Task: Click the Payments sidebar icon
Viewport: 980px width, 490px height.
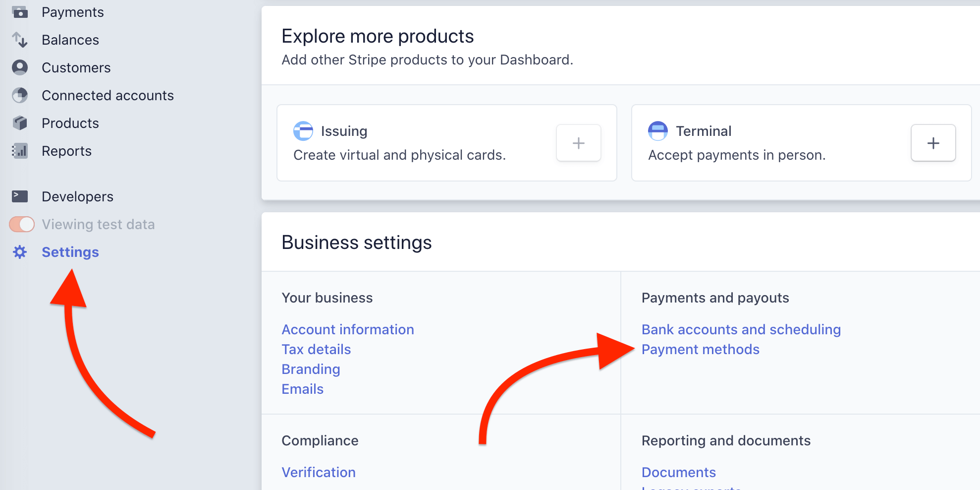Action: pyautogui.click(x=20, y=12)
